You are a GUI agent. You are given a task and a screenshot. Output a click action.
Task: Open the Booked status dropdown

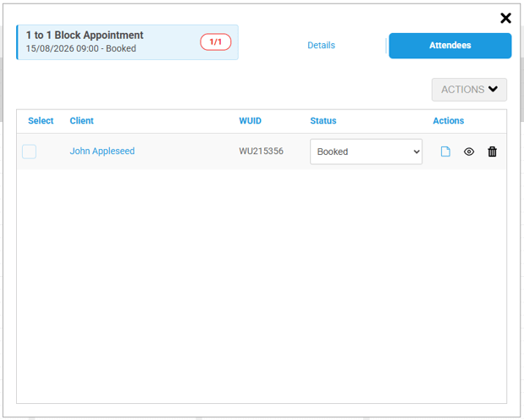coord(366,152)
